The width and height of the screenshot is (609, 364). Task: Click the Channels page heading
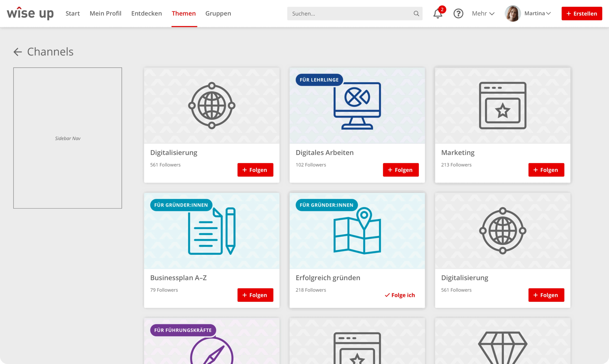(50, 52)
